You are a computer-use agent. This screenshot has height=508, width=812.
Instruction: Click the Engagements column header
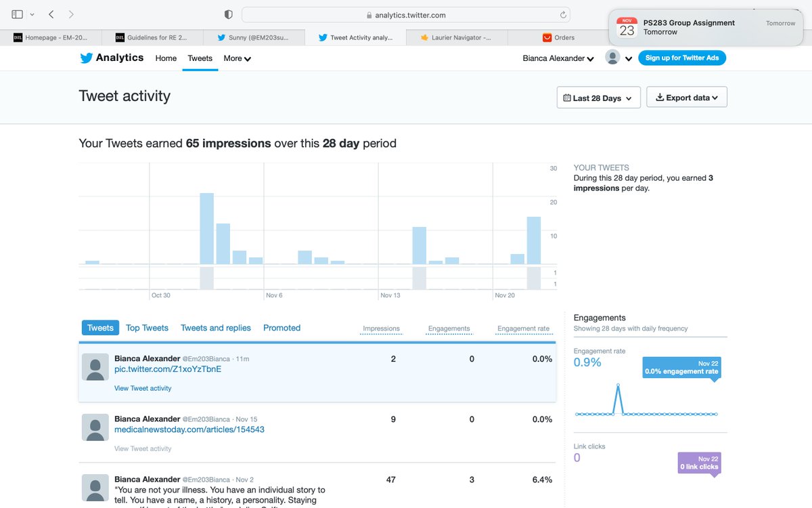click(449, 329)
